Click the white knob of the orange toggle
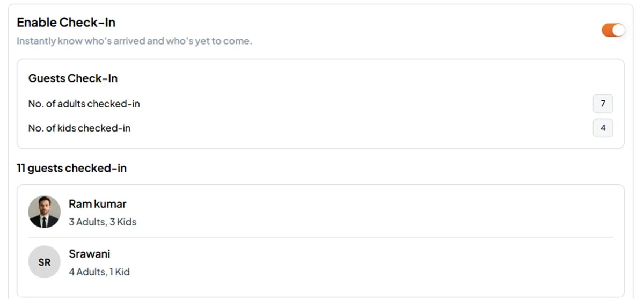644x299 pixels. coord(619,30)
